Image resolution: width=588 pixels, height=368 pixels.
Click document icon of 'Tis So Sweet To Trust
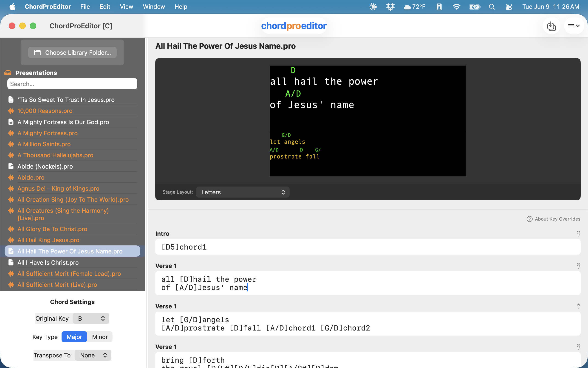tap(11, 100)
